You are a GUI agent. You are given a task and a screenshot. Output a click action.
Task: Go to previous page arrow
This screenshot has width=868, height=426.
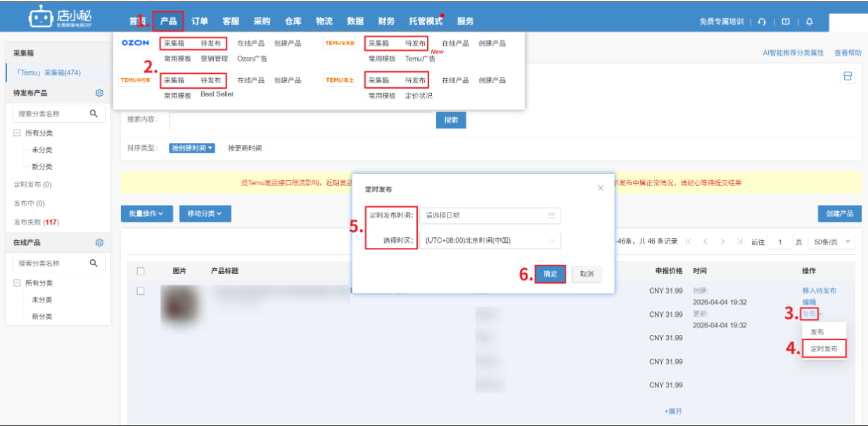(x=706, y=242)
